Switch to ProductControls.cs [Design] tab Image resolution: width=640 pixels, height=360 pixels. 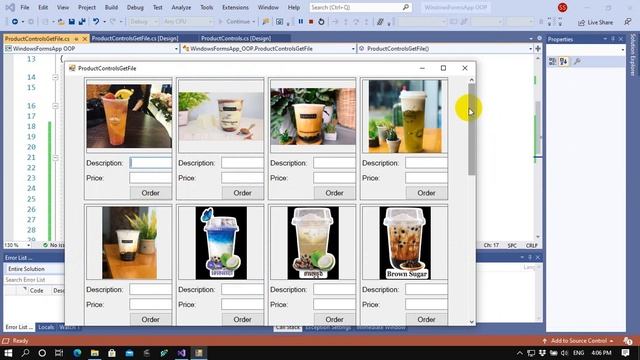pyautogui.click(x=236, y=38)
